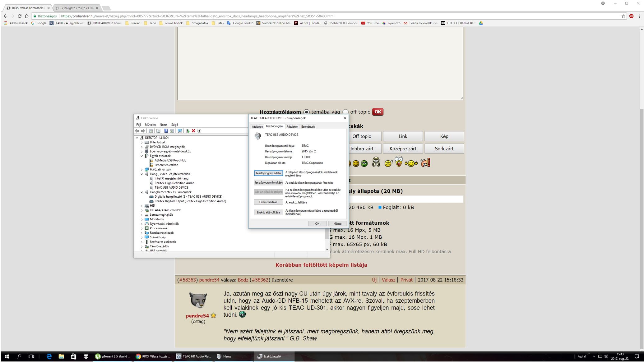Click the update driver green arrow icon
The height and width of the screenshot is (362, 644).
tap(188, 131)
